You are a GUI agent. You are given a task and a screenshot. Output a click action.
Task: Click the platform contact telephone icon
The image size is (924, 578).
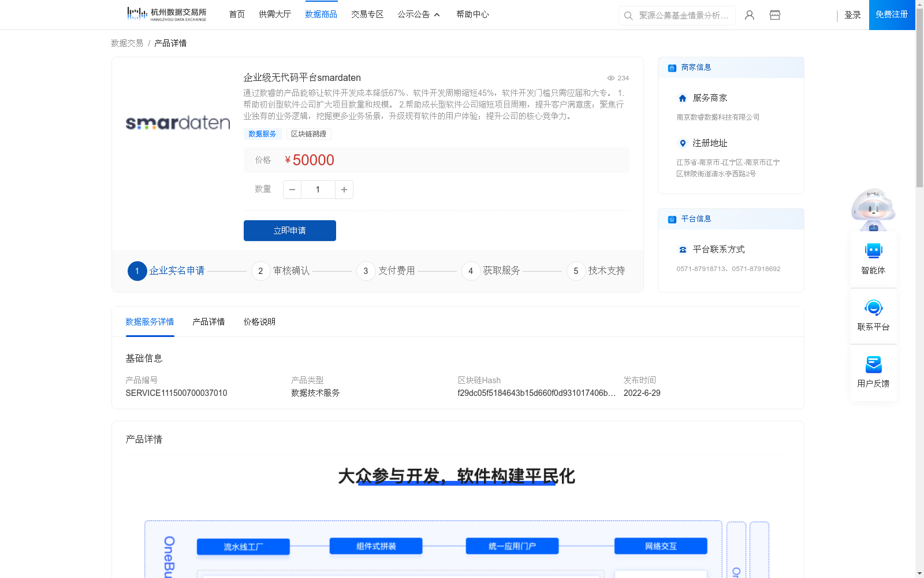[x=683, y=250]
